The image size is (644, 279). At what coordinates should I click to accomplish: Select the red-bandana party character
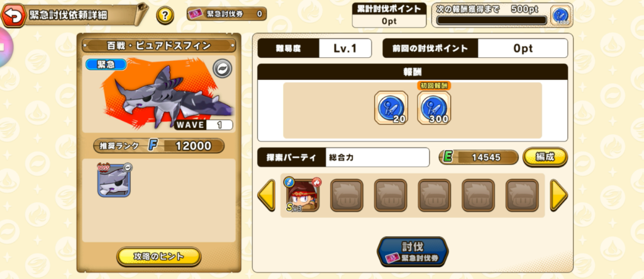[303, 195]
